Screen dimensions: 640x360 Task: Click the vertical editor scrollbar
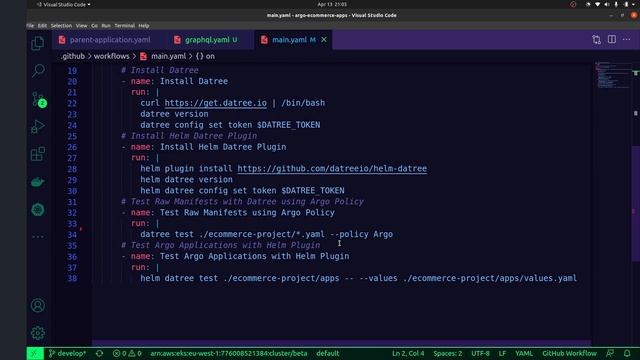tap(636, 204)
